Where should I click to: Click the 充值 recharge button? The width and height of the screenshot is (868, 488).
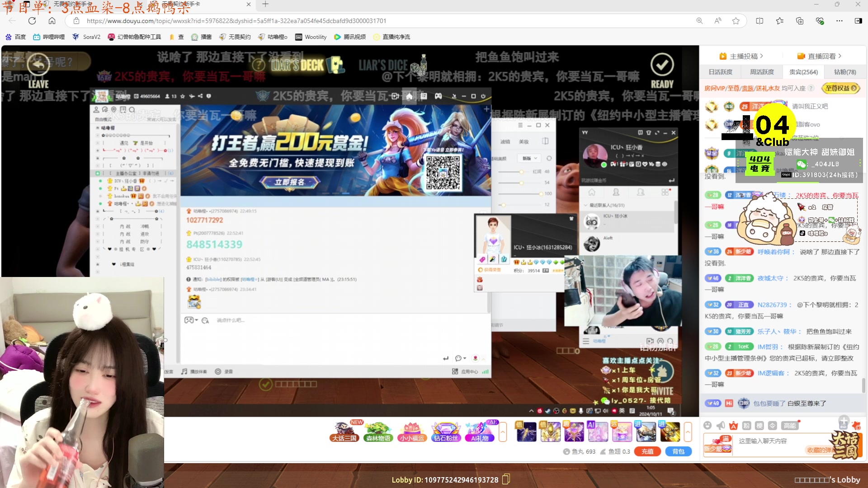click(647, 451)
